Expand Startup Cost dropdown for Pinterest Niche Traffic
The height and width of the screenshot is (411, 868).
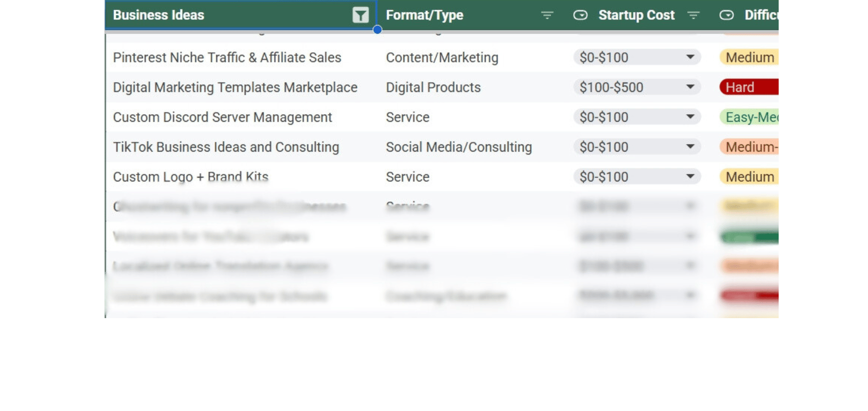(x=690, y=57)
